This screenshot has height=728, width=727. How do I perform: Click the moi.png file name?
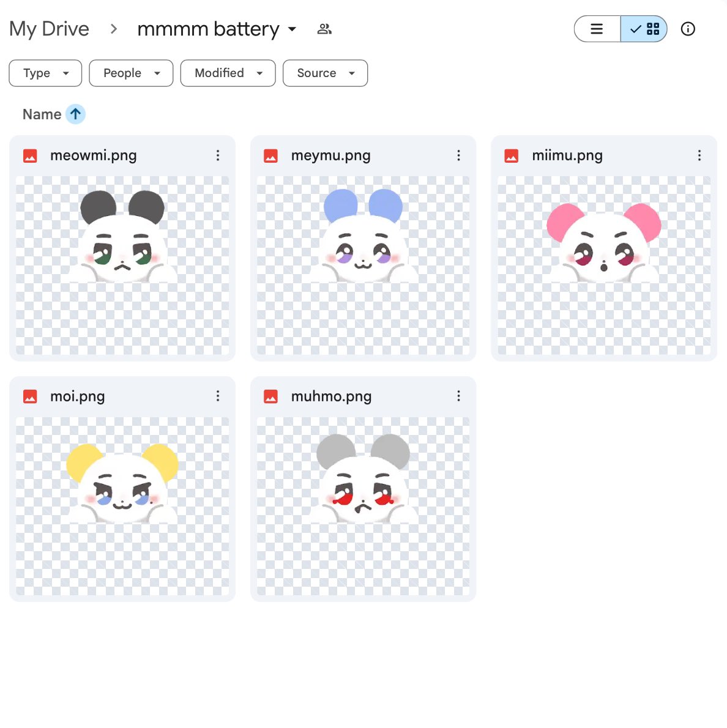pos(78,396)
